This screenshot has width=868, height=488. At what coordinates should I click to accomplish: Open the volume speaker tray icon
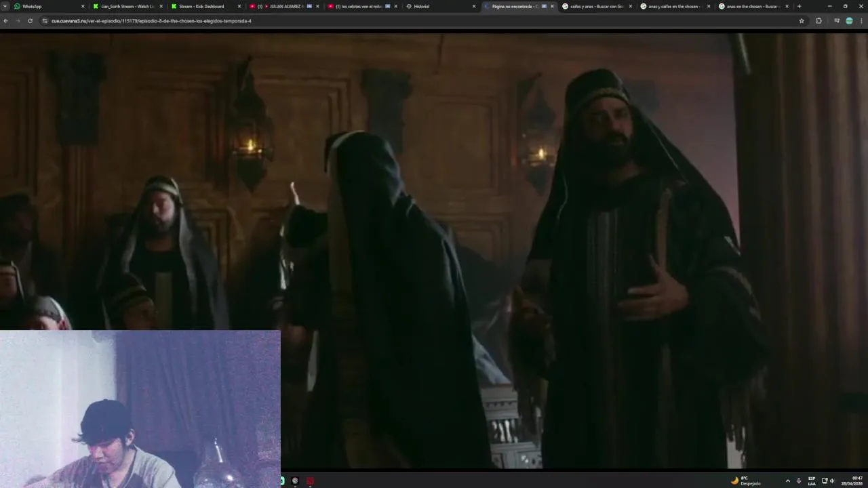point(833,481)
